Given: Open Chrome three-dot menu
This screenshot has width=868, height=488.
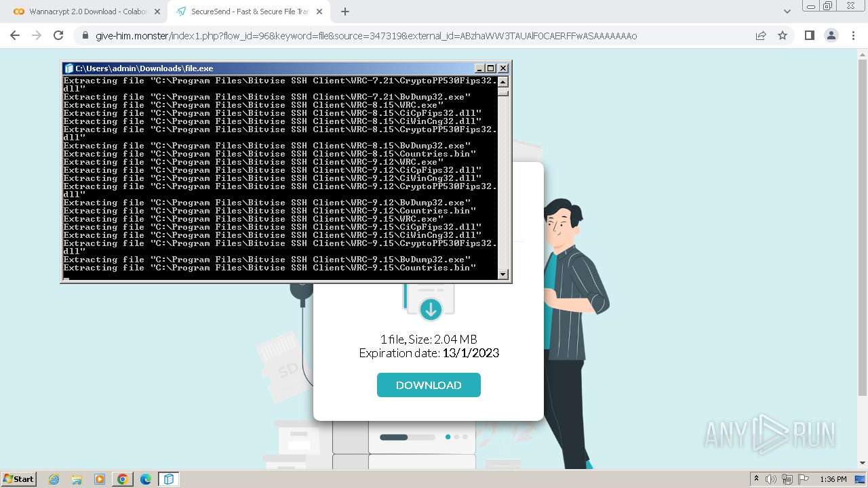Looking at the screenshot, I should 852,35.
